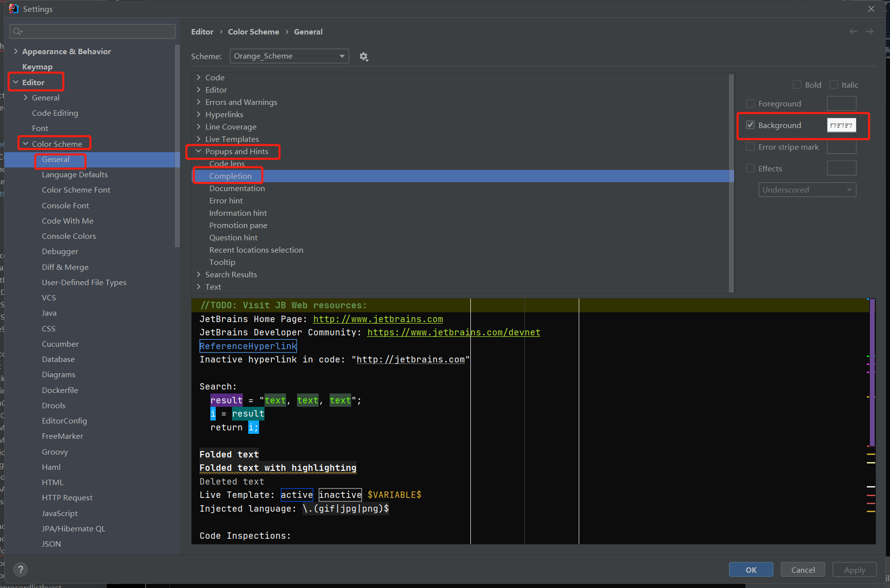Image resolution: width=890 pixels, height=588 pixels.
Task: Expand the Line Coverage category
Action: (x=198, y=127)
